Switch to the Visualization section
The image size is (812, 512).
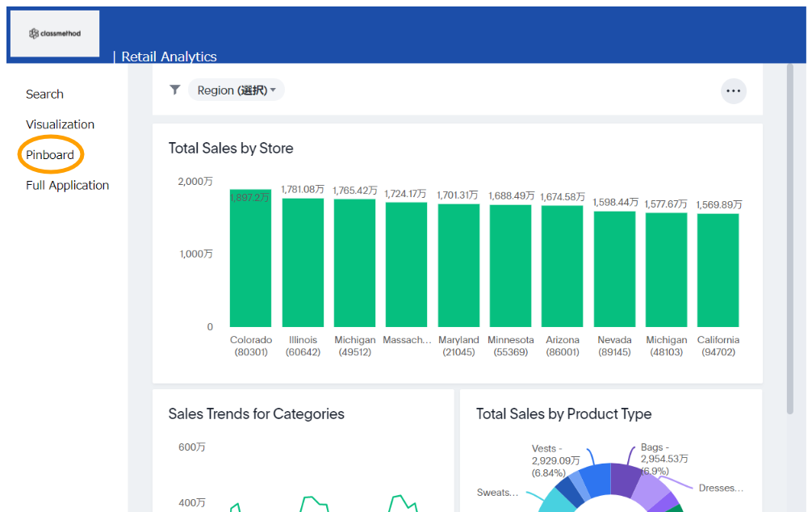coord(60,124)
